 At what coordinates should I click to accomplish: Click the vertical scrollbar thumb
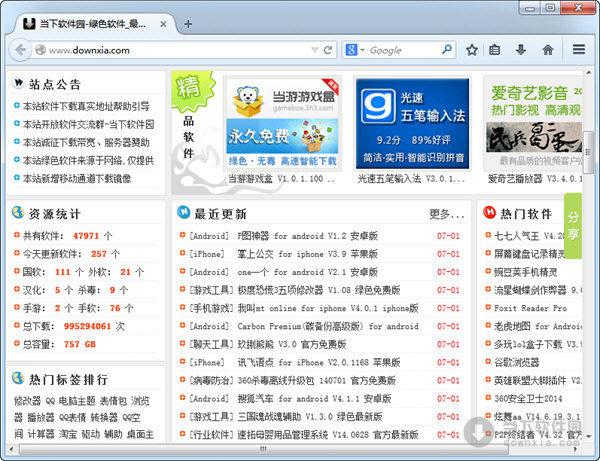pyautogui.click(x=589, y=152)
